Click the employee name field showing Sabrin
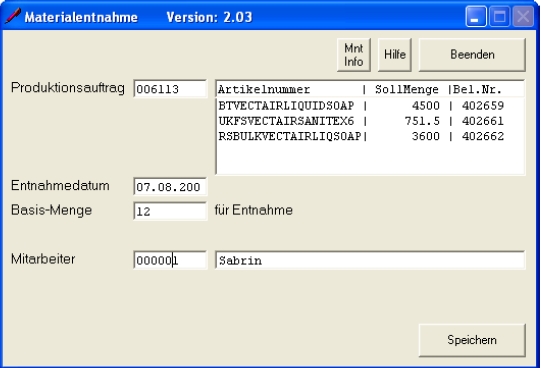 370,260
